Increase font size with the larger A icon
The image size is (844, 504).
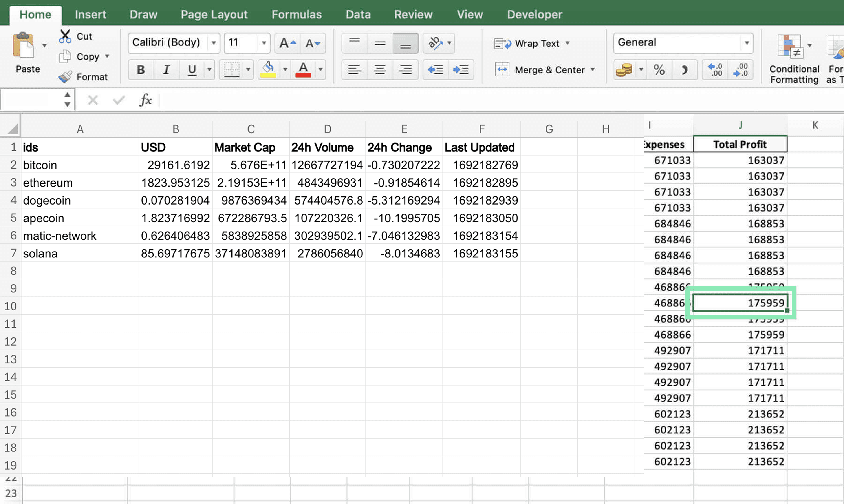[x=287, y=43]
